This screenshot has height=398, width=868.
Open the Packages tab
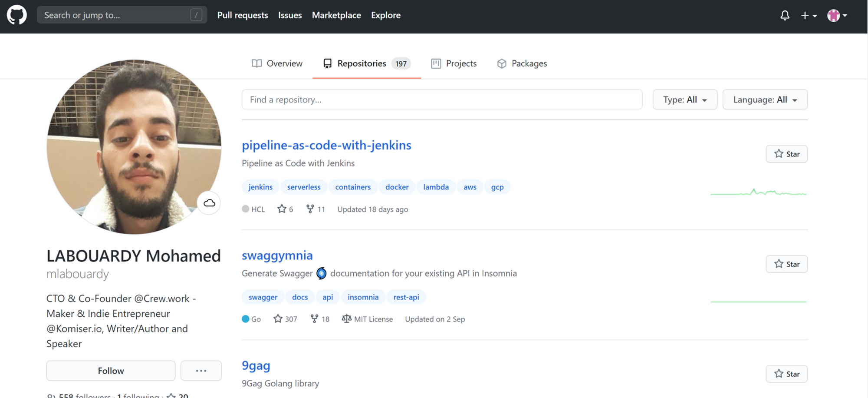pos(522,63)
